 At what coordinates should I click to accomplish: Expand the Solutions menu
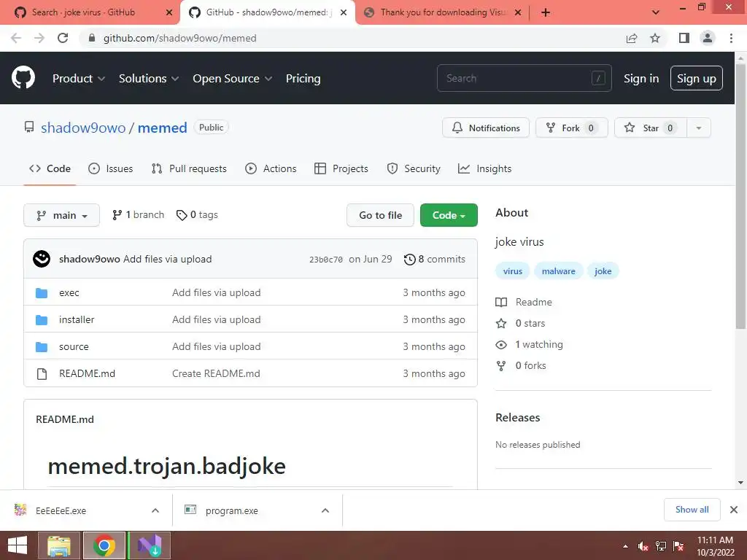coord(149,79)
